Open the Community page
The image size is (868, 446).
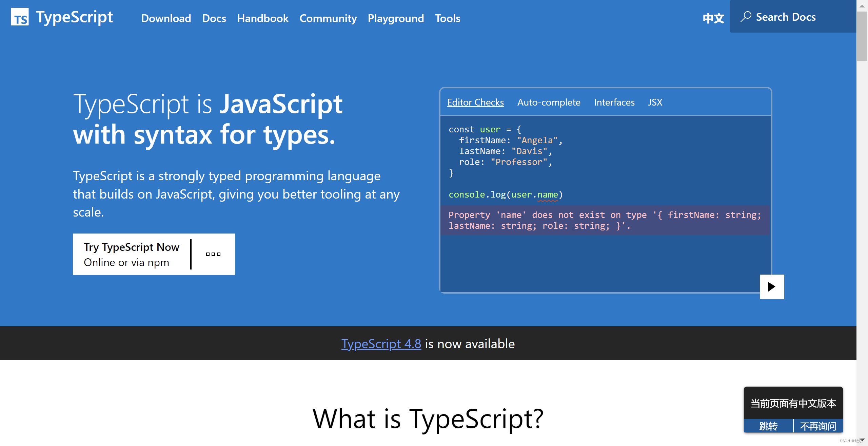328,18
